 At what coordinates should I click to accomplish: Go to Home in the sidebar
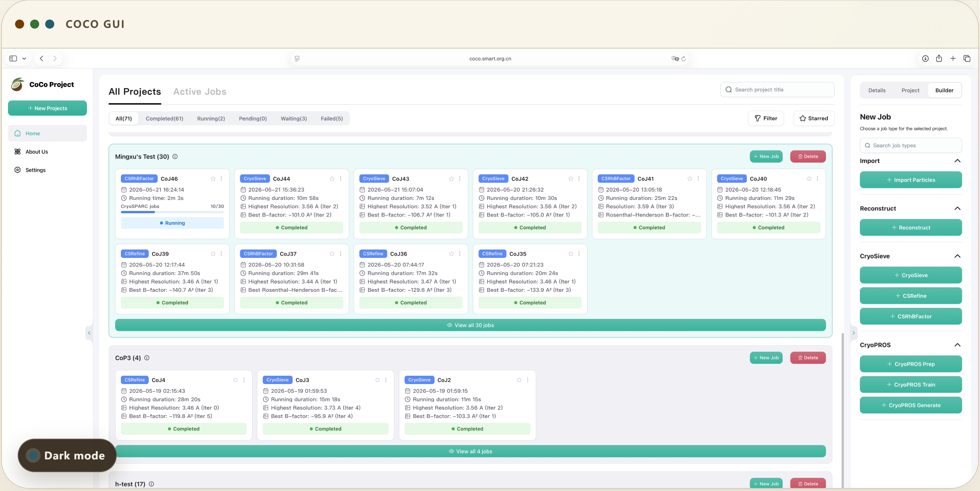tap(47, 134)
